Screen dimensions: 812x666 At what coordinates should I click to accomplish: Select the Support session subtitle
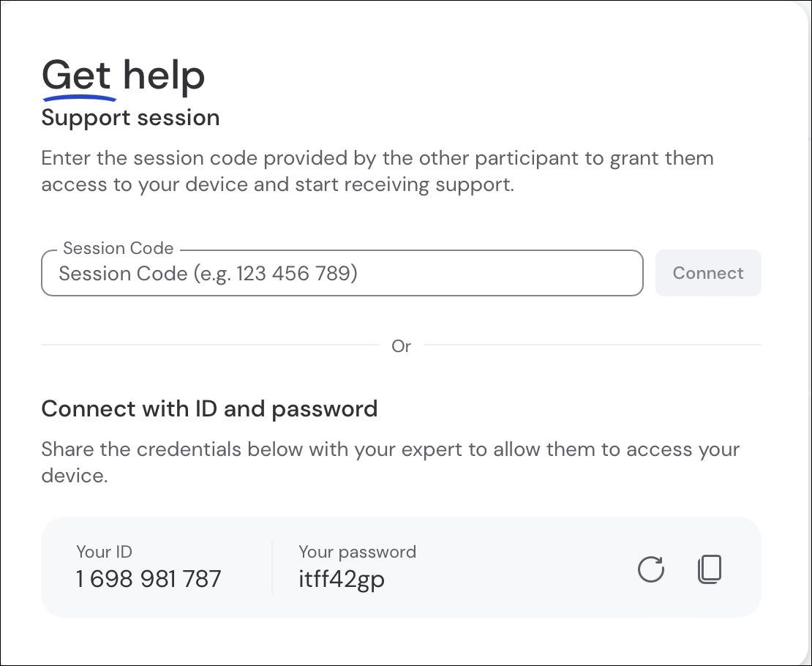[130, 118]
